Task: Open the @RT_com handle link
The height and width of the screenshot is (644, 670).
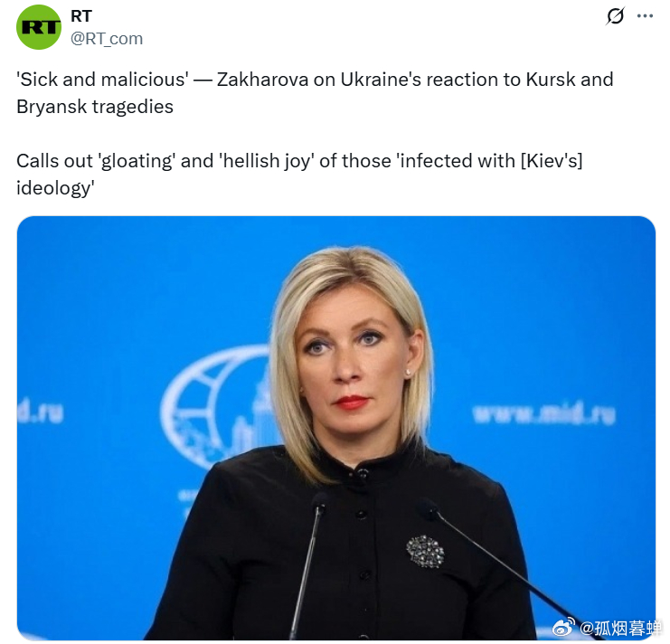Action: point(107,39)
